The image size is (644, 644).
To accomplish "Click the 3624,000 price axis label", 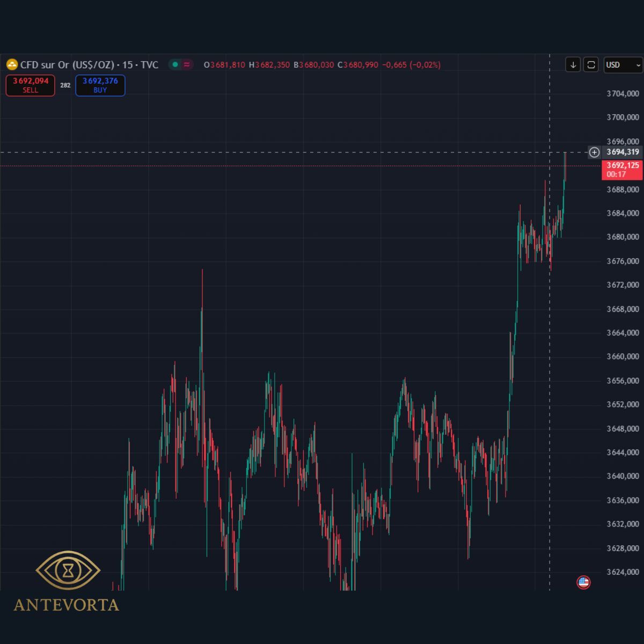I will pos(623,572).
